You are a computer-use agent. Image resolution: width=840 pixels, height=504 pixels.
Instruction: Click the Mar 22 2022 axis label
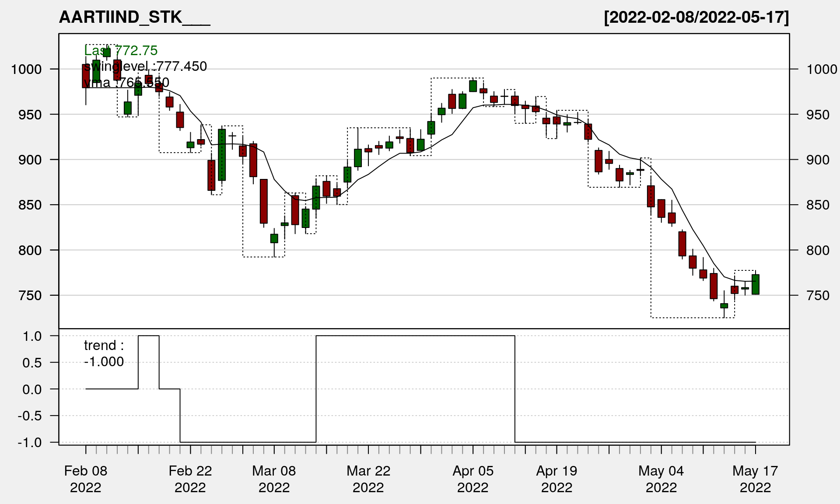pyautogui.click(x=368, y=479)
